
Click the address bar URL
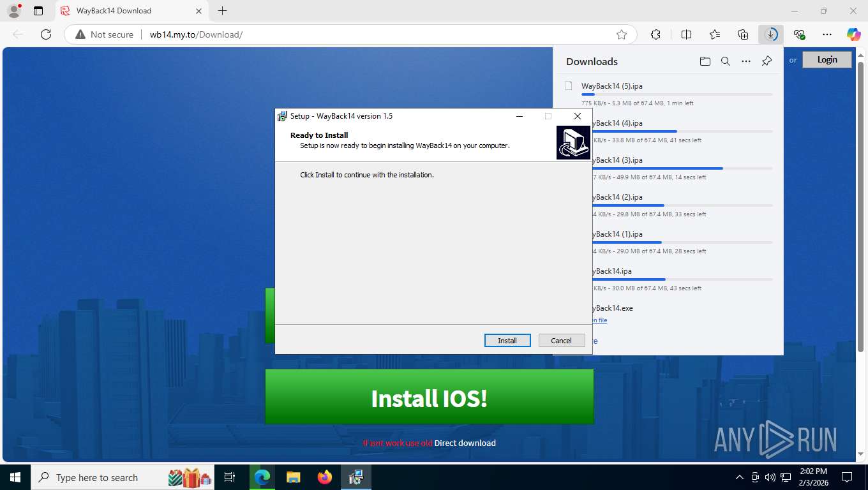pos(197,34)
